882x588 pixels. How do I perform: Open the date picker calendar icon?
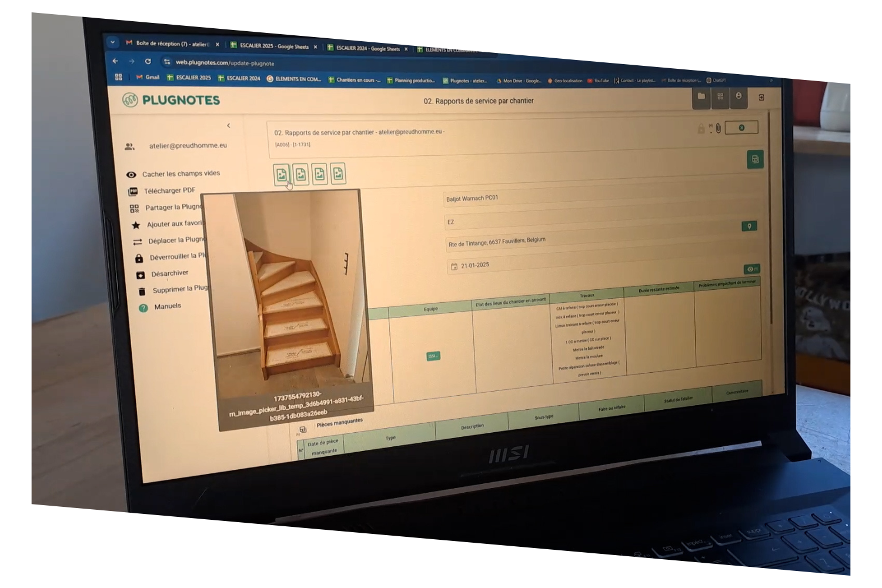coord(454,266)
